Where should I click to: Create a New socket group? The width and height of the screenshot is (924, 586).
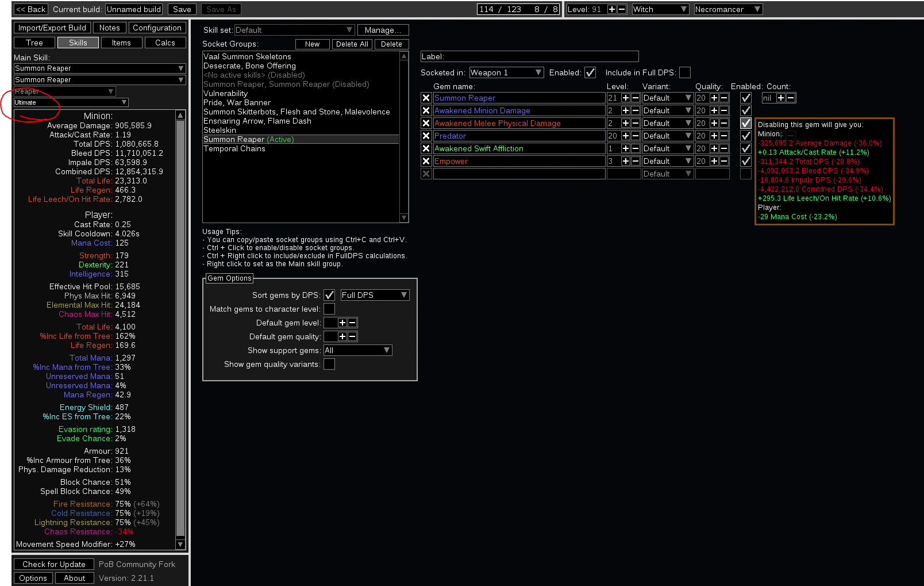coord(313,44)
